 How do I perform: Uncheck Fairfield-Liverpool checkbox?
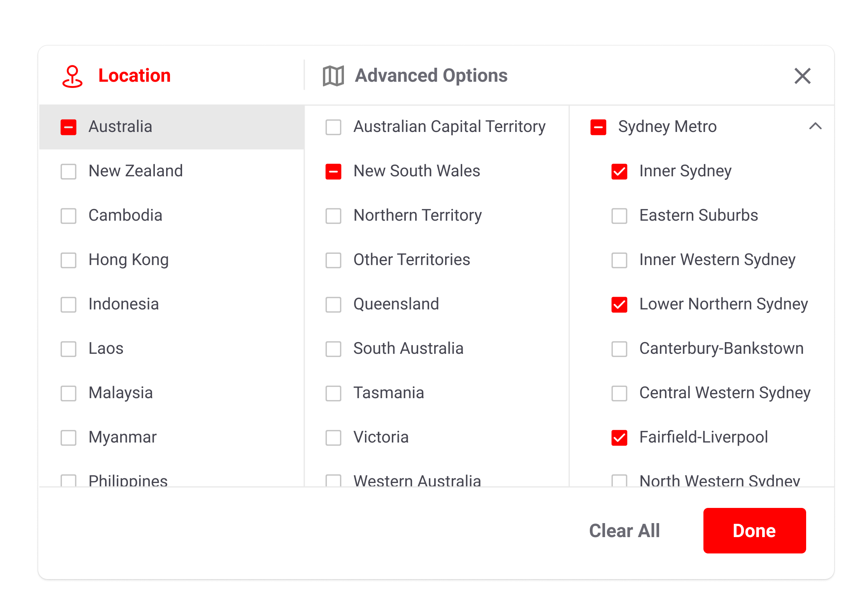[x=619, y=438]
